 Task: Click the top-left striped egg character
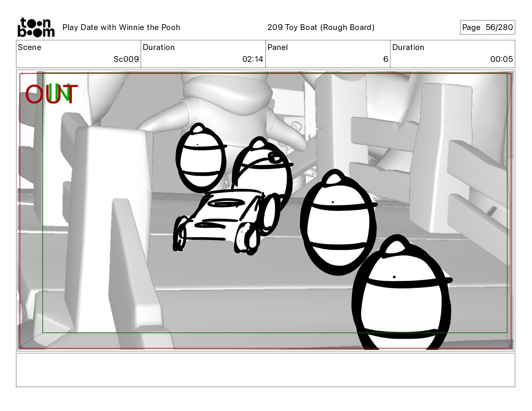[x=200, y=160]
